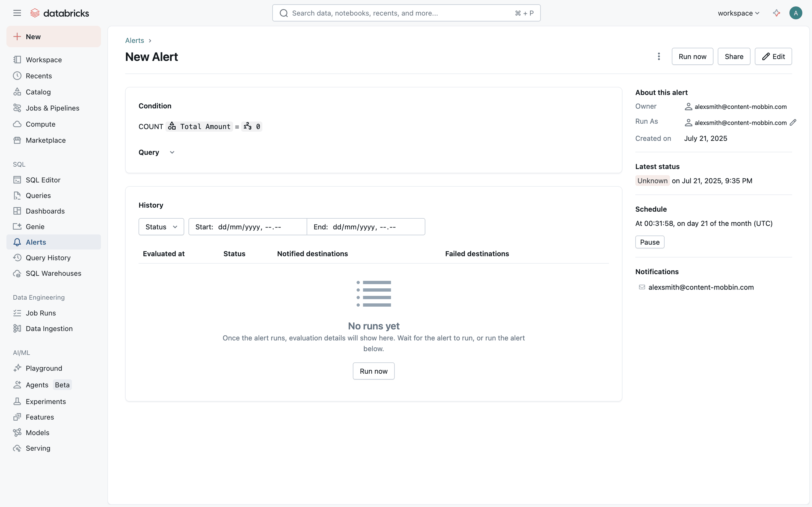The image size is (812, 507).
Task: Open the kebab more options menu
Action: click(x=659, y=56)
